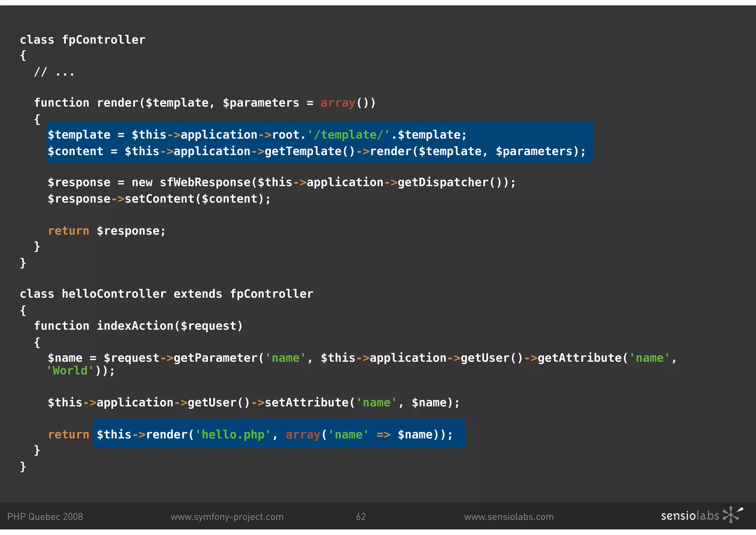Click the new sfWebResponse line
Screen dimensions: 756x535
point(281,182)
